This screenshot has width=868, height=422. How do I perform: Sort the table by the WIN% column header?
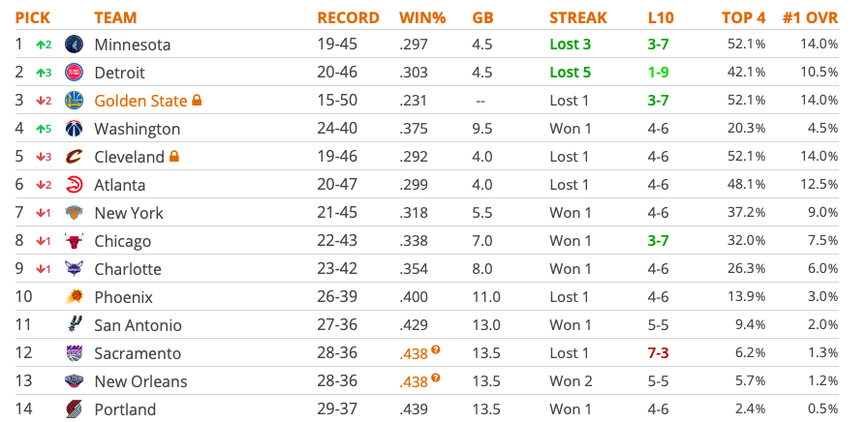422,17
